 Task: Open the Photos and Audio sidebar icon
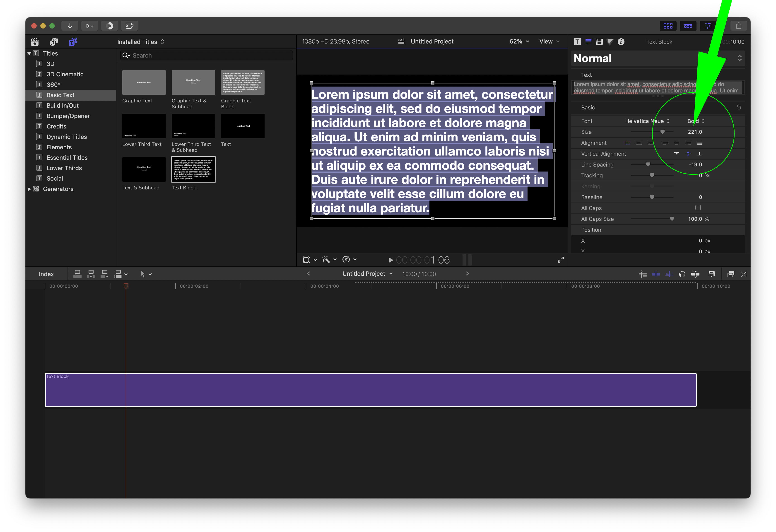[54, 42]
